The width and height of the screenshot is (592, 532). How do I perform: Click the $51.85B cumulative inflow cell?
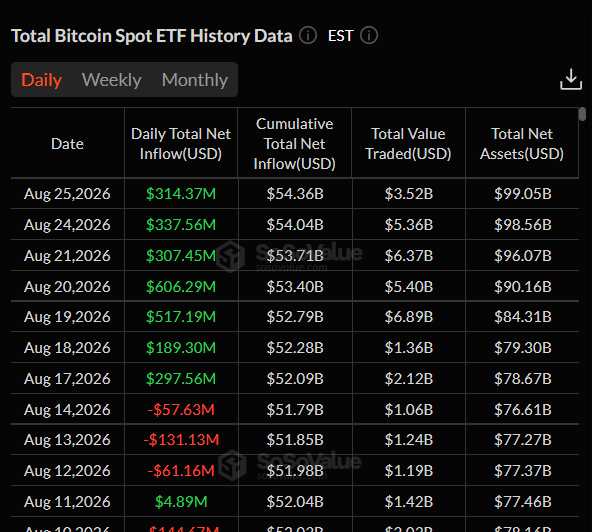tap(295, 439)
